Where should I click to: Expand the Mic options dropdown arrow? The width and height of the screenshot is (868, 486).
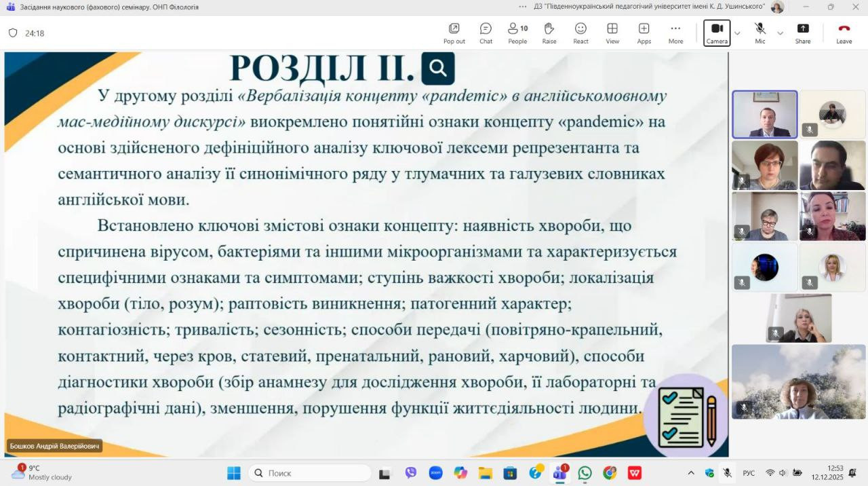tap(780, 33)
